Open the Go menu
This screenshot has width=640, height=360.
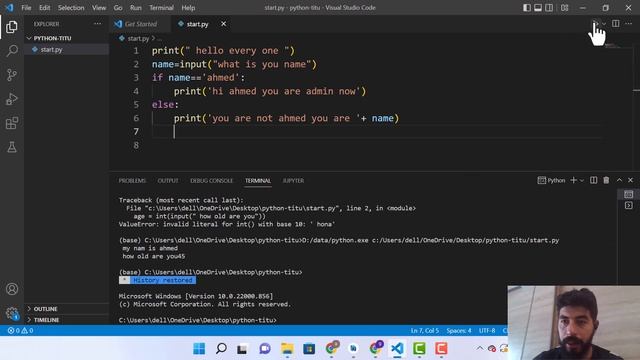point(118,8)
